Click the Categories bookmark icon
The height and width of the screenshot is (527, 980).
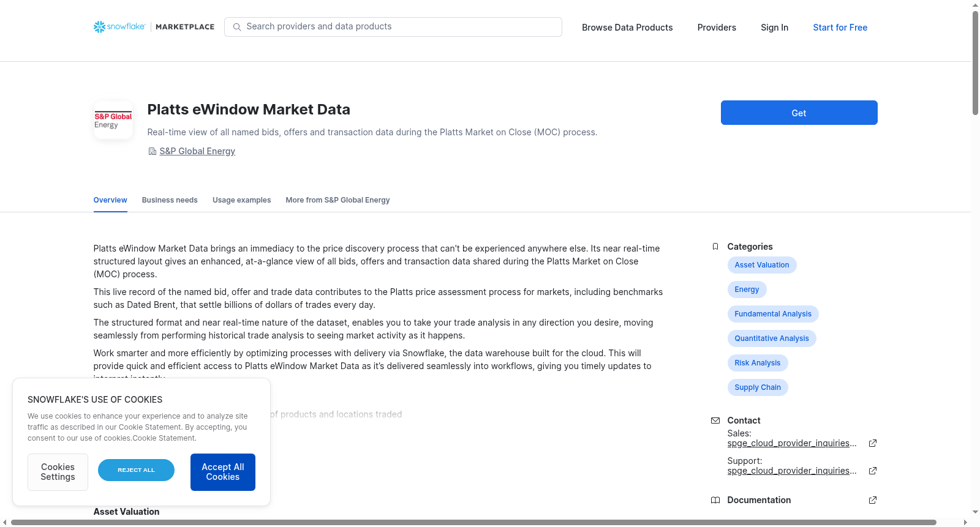point(715,247)
